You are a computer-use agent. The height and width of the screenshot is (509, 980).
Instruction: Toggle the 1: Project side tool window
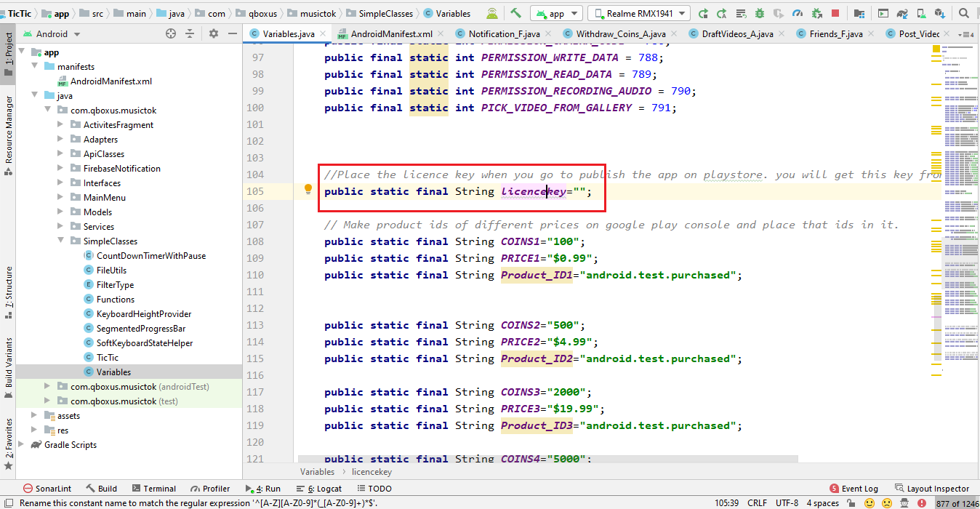9,51
